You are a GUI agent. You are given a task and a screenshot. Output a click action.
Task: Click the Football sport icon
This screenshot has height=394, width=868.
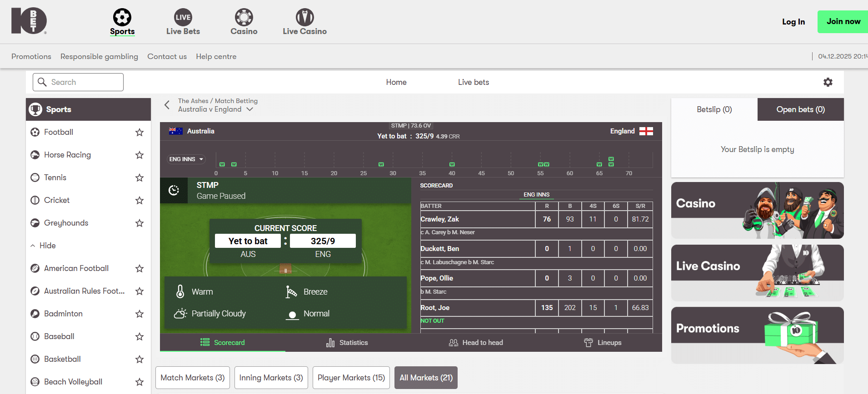pyautogui.click(x=35, y=132)
